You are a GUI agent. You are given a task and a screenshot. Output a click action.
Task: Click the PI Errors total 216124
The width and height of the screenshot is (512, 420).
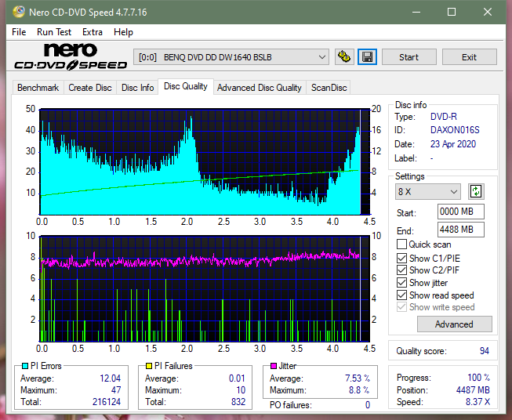[107, 402]
